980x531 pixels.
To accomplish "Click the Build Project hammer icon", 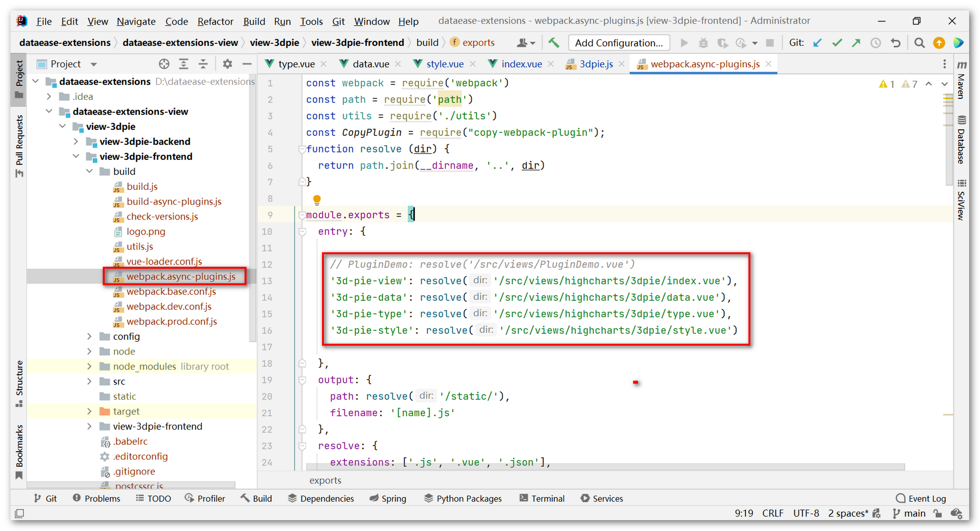I will click(554, 43).
